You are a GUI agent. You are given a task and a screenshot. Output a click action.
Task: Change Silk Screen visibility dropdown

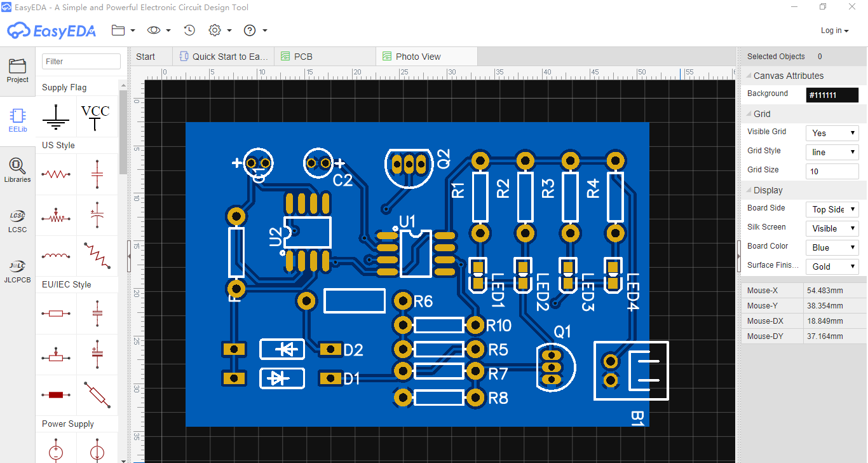(832, 228)
